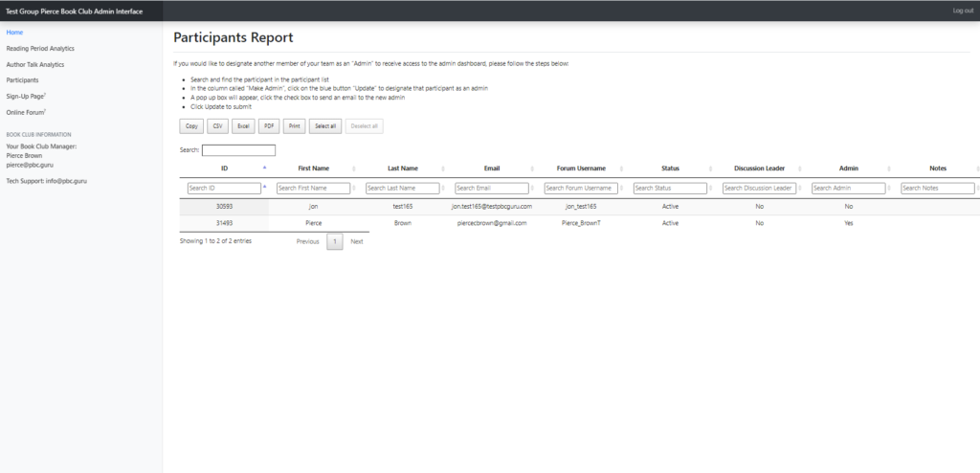Click sort arrows beside Status header

coord(711,169)
